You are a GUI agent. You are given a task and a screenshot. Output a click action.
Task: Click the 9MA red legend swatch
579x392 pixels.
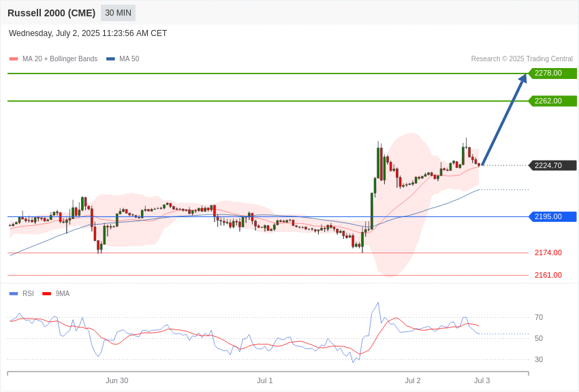[x=47, y=294]
